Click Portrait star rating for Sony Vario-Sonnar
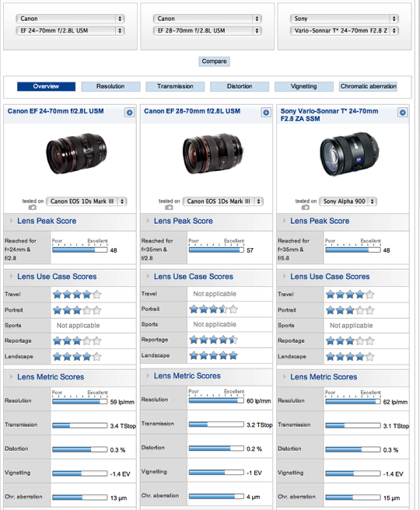The width and height of the screenshot is (420, 510). pos(350,310)
